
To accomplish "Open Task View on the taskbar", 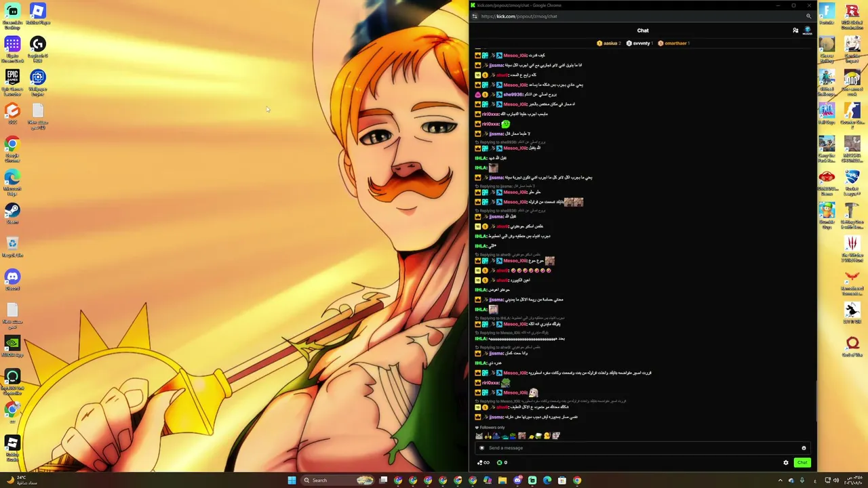I will 383,481.
